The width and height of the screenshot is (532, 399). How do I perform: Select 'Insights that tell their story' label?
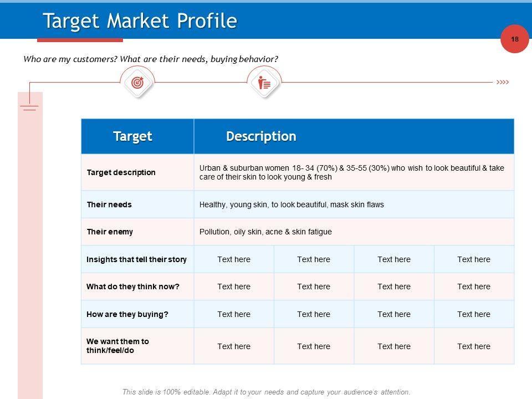[x=136, y=259]
